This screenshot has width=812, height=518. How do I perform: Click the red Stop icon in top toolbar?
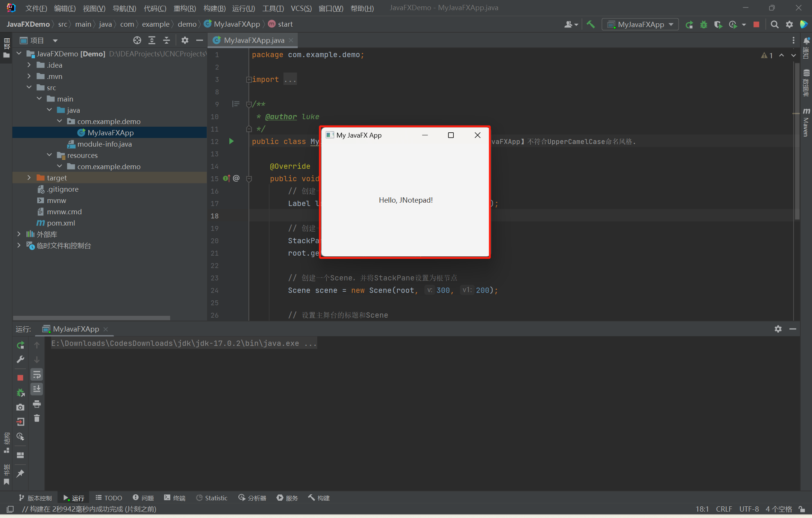coord(756,24)
